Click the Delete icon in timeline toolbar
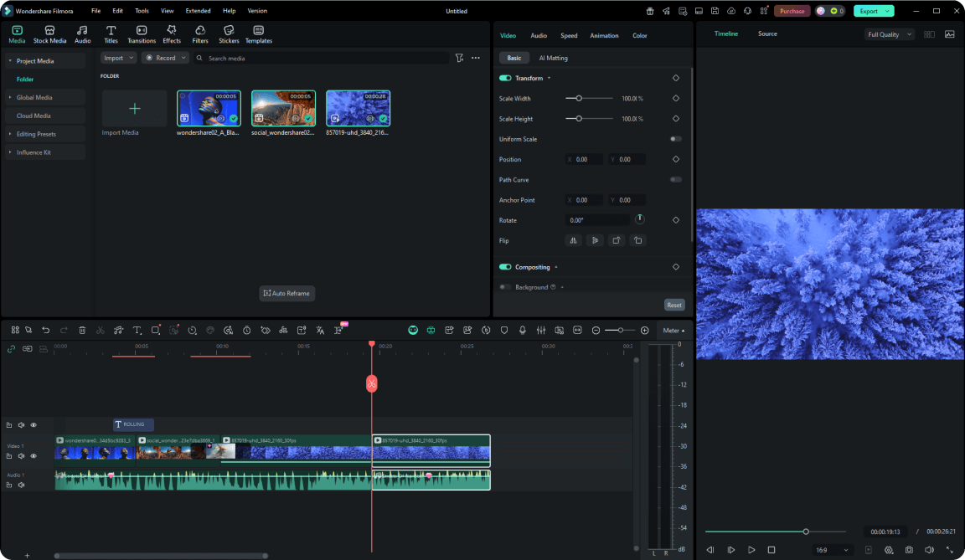 point(82,330)
